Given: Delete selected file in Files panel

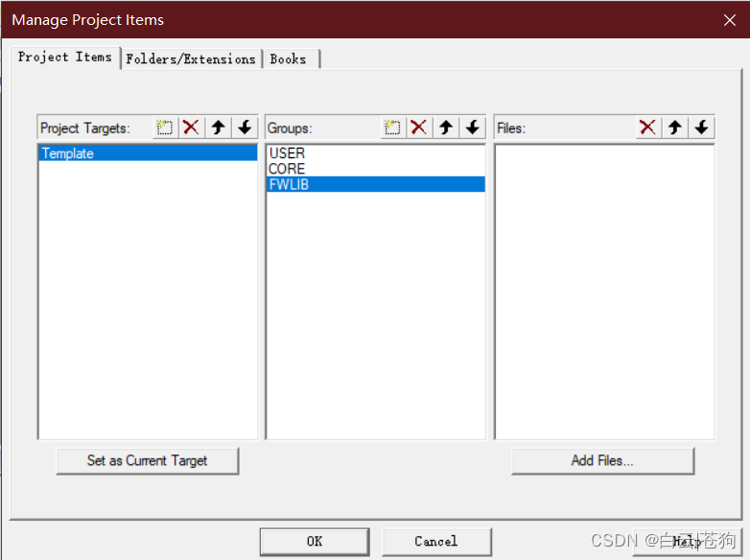Looking at the screenshot, I should coord(648,128).
